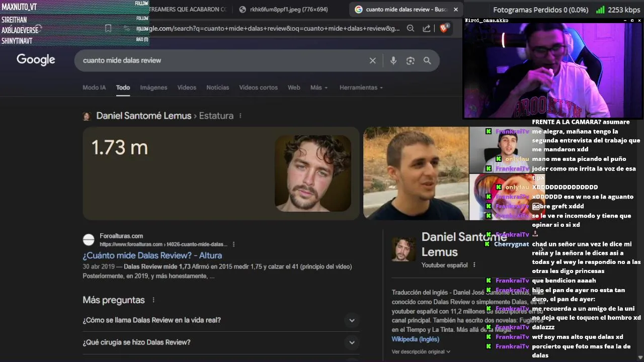Open outdoor photo of man in black shirt
The width and height of the screenshot is (644, 362).
click(416, 173)
